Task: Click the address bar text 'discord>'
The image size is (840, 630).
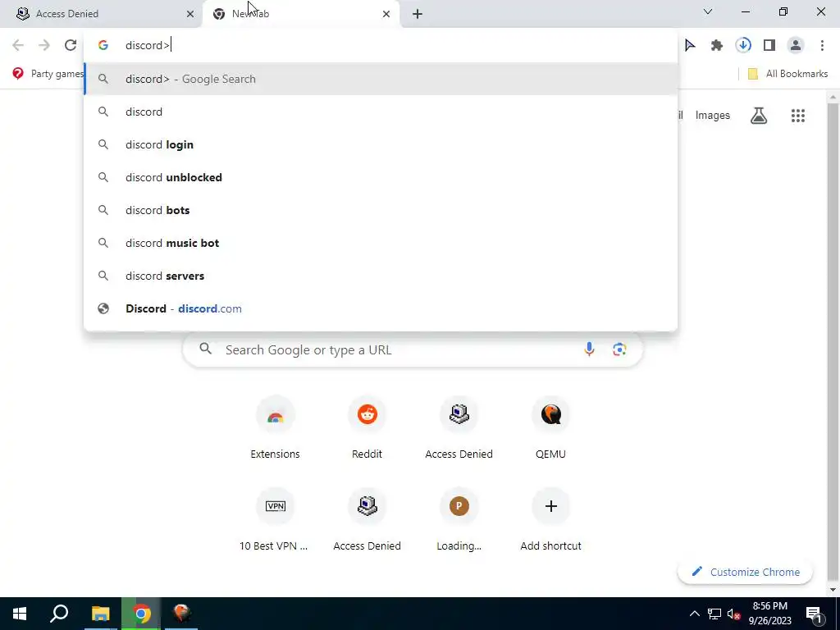Action: point(148,46)
